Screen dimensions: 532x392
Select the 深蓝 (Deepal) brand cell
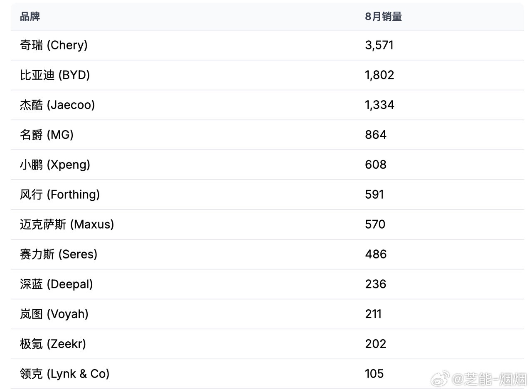coord(57,284)
